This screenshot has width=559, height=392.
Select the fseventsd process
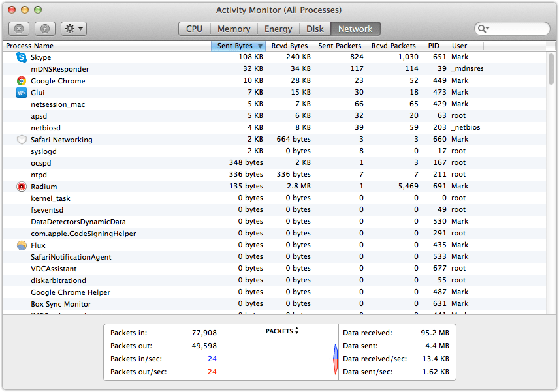click(274, 210)
